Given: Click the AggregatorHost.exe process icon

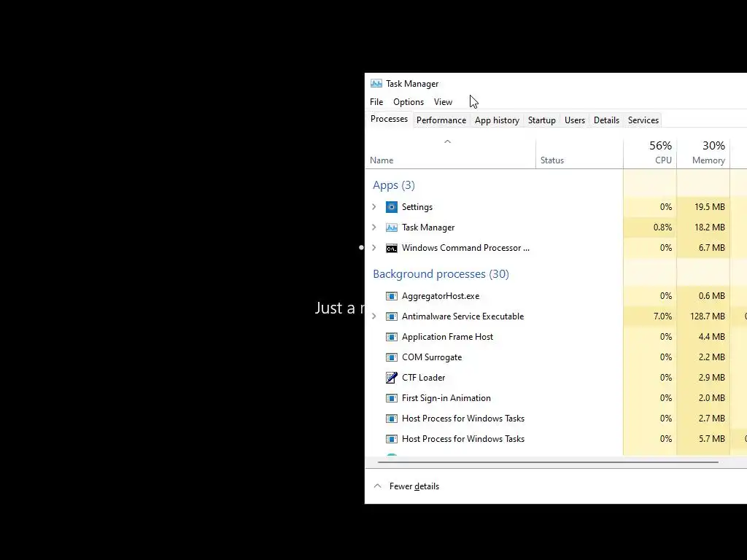Looking at the screenshot, I should tap(392, 296).
